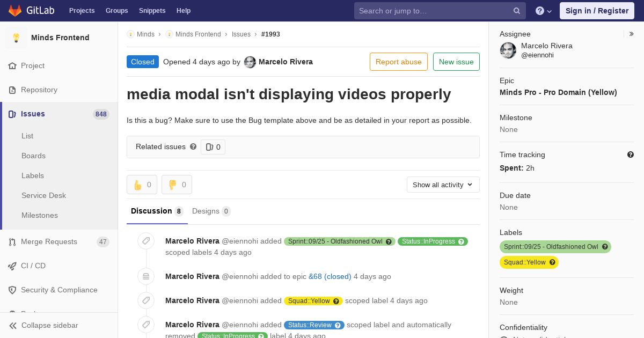
Task: Click the Minds Frontend breadcrumb icon
Action: 169,34
